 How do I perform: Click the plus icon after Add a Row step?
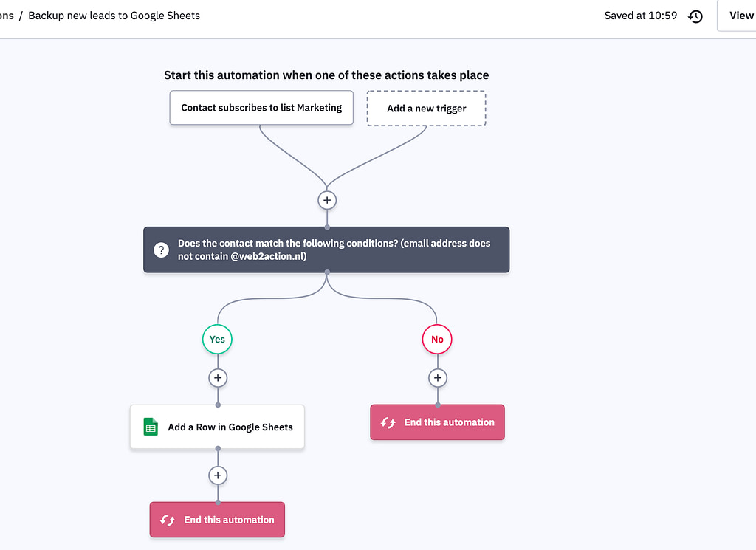pos(217,475)
